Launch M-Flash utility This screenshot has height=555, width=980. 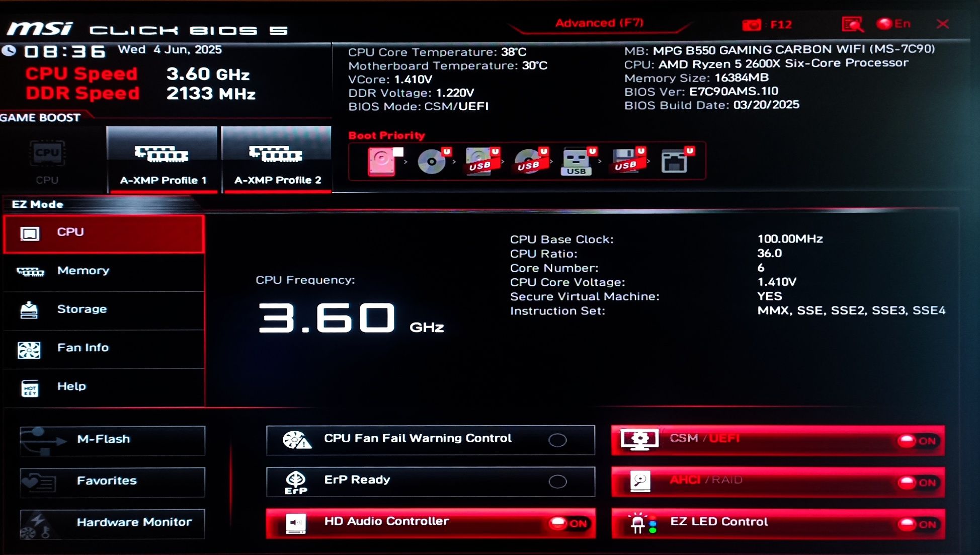(x=112, y=440)
